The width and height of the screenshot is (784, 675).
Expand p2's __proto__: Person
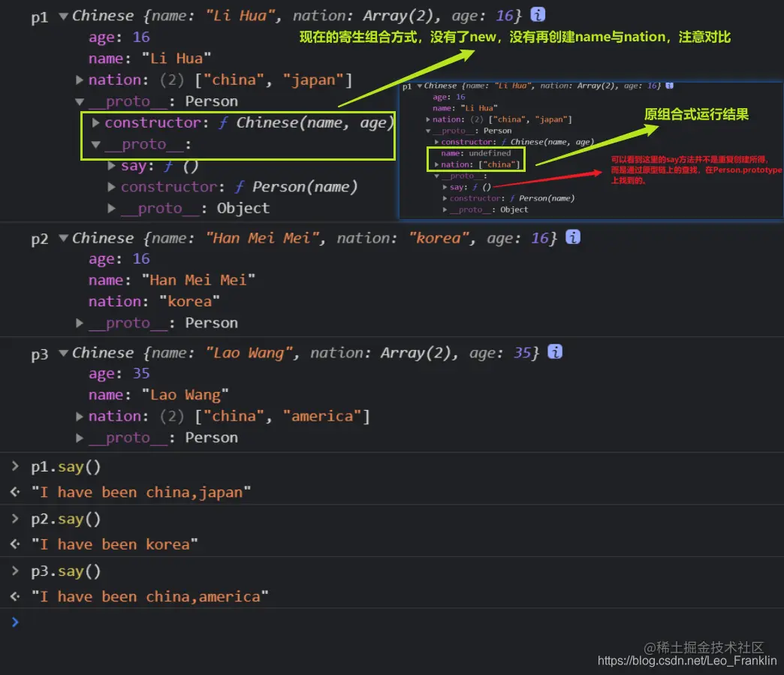point(79,323)
